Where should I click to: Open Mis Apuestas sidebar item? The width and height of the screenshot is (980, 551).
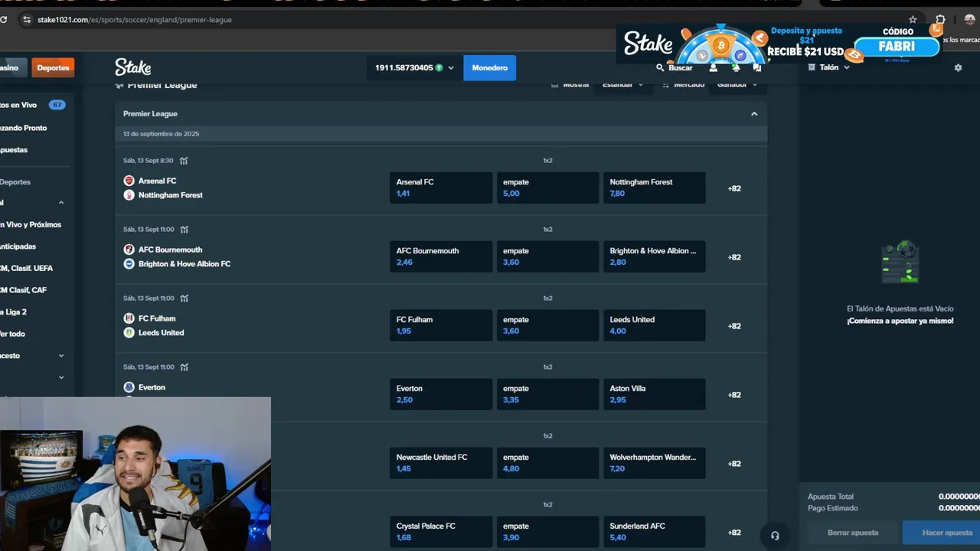[x=14, y=150]
